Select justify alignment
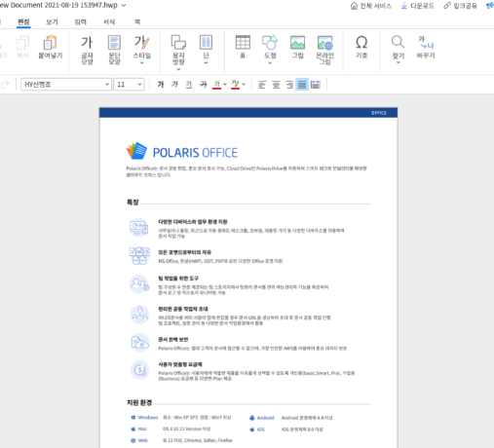The height and width of the screenshot is (448, 494). (302, 85)
